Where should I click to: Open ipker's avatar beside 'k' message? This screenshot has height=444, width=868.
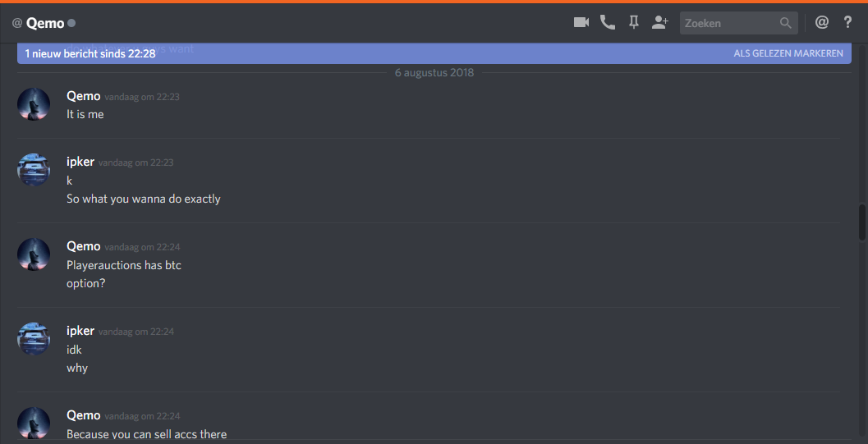34,170
